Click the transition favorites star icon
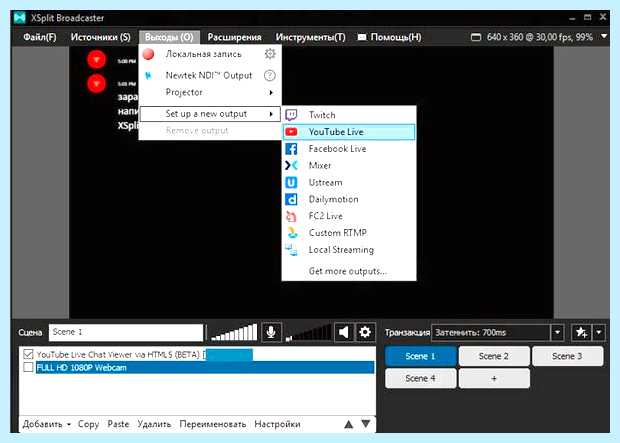Screen dimensions: 620x443 tap(581, 332)
